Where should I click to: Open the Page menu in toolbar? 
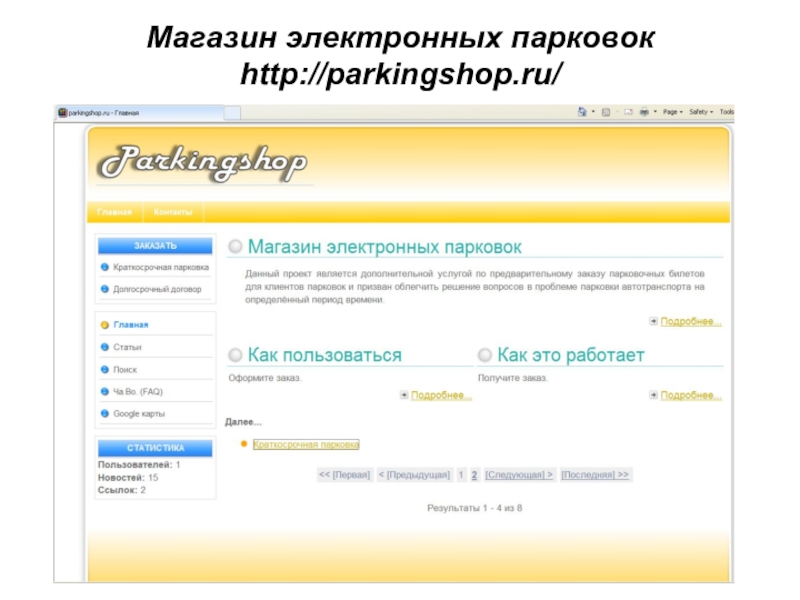coord(672,112)
